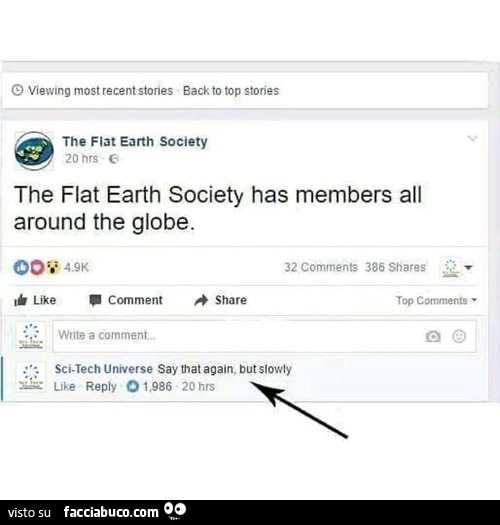500x525 pixels.
Task: Open the post options chevron menu
Action: (x=472, y=138)
